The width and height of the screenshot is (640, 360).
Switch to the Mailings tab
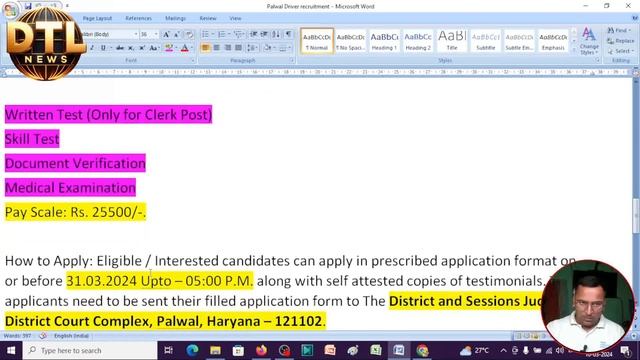(176, 18)
